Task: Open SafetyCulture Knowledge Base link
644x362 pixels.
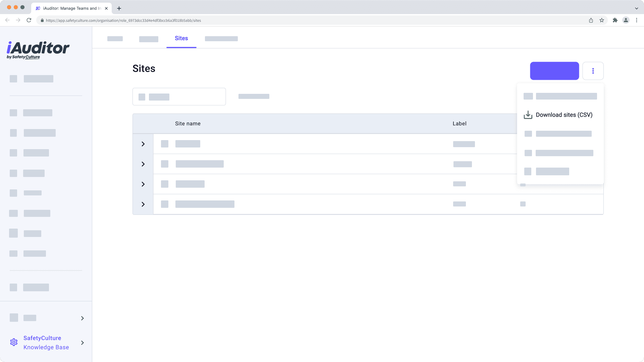Action: (46, 343)
